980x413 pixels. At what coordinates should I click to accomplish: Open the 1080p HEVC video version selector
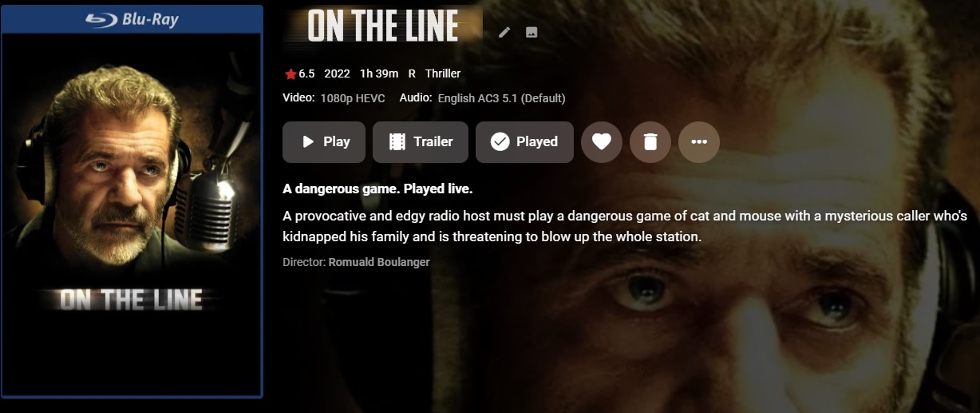[353, 98]
